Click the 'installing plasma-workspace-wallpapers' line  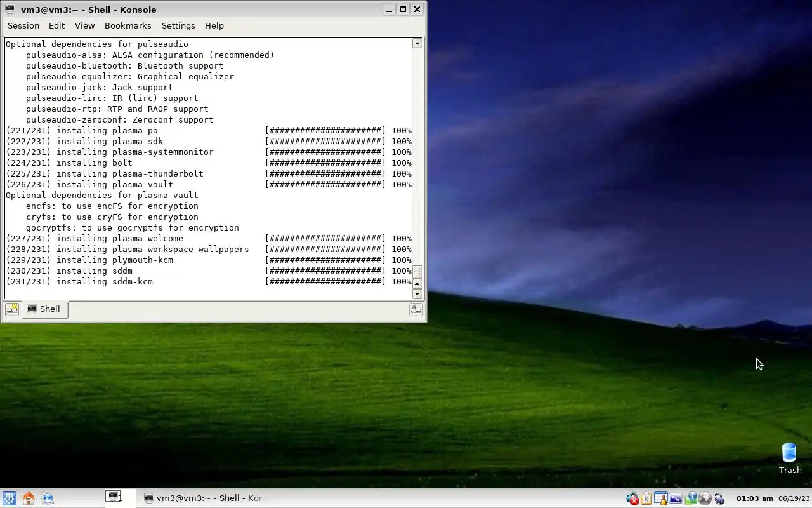tap(209, 249)
